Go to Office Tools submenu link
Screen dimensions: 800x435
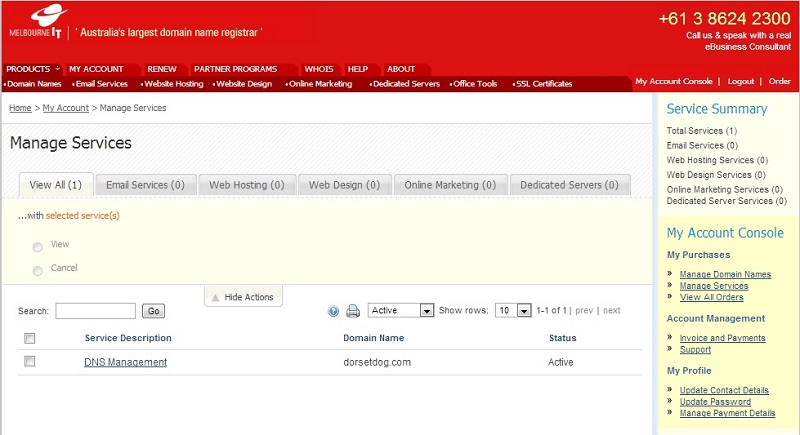pyautogui.click(x=474, y=84)
